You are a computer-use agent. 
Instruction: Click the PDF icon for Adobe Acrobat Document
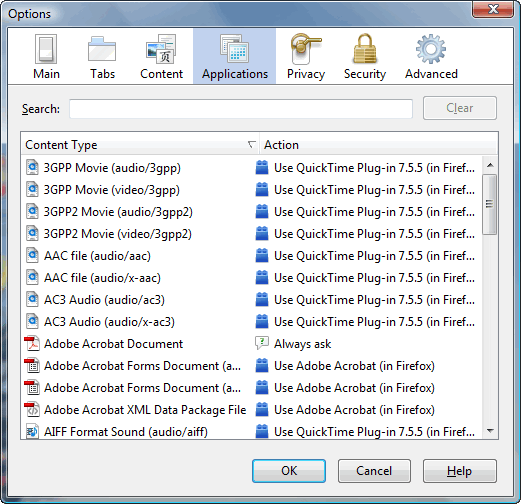coord(32,344)
